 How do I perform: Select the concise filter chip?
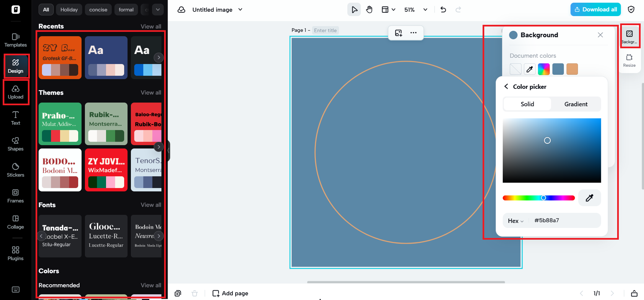tap(98, 10)
